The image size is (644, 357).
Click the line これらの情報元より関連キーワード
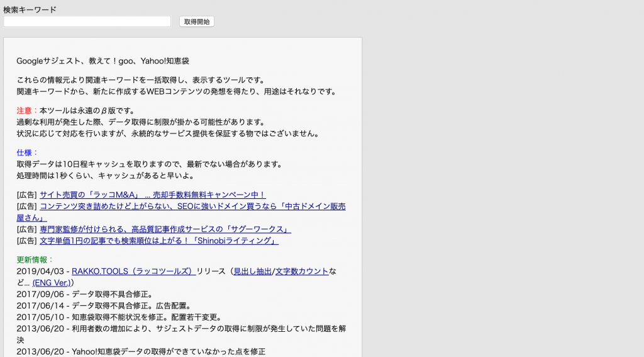[x=143, y=80]
